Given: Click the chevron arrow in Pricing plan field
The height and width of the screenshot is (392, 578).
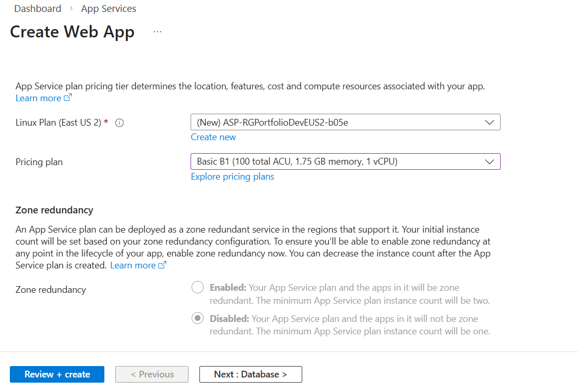Looking at the screenshot, I should [489, 161].
